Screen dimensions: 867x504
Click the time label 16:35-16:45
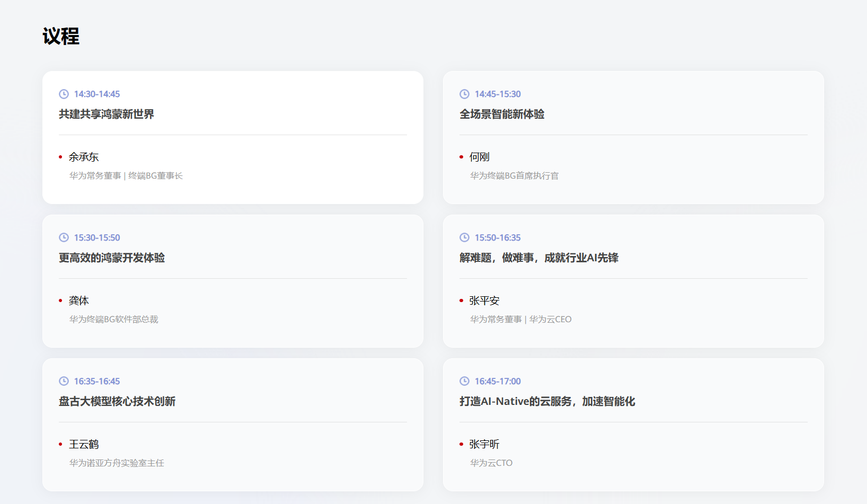(97, 381)
